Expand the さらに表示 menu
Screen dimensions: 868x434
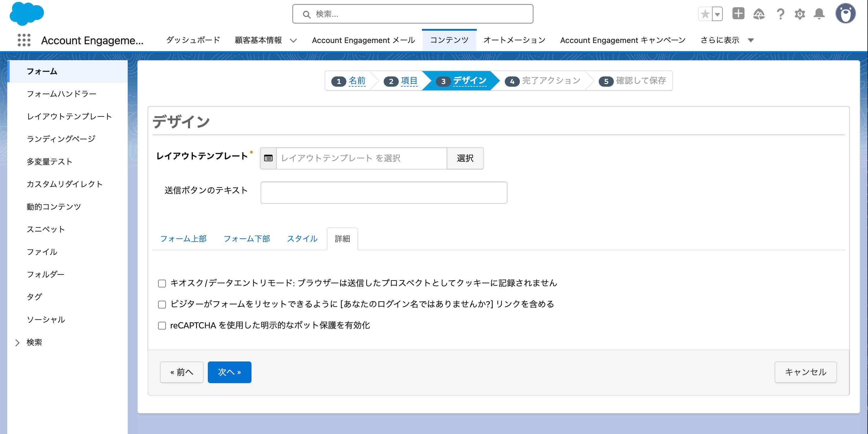coord(727,40)
